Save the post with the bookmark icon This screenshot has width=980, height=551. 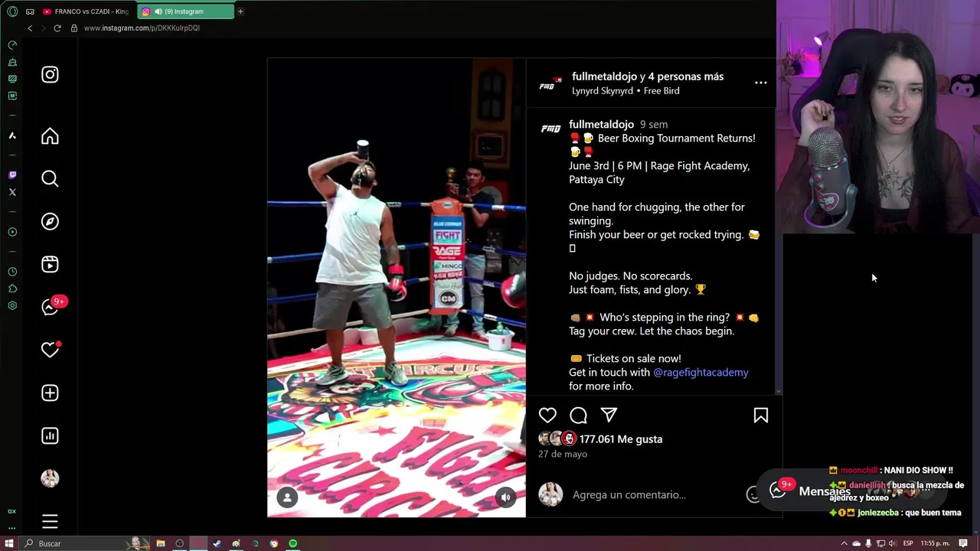pos(761,415)
